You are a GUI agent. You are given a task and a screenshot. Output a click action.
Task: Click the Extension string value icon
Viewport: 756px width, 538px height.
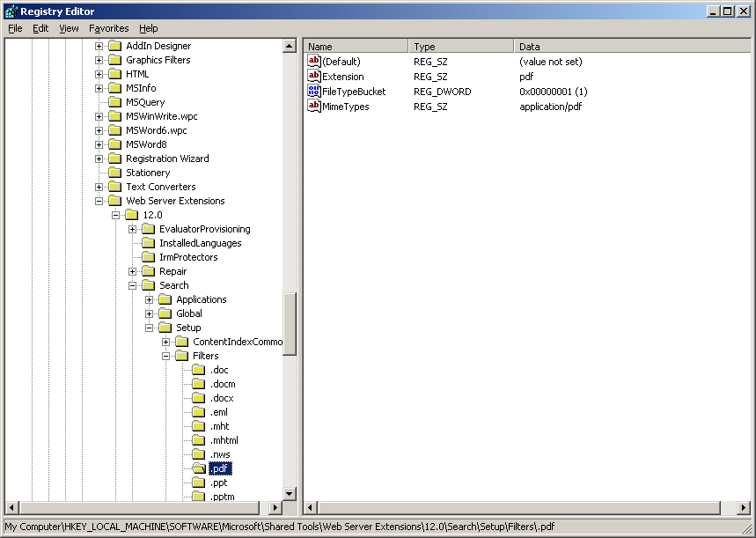[x=314, y=77]
